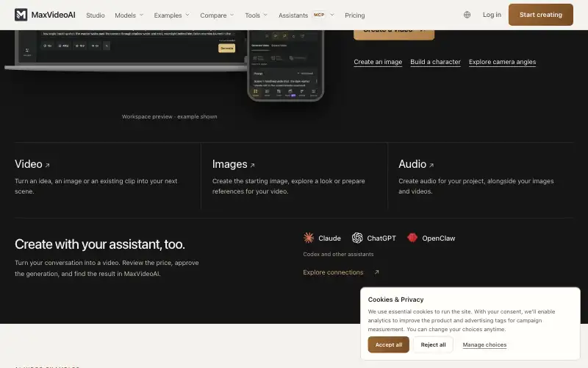The height and width of the screenshot is (368, 588).
Task: Click the OpenClaw red icon
Action: pyautogui.click(x=412, y=238)
